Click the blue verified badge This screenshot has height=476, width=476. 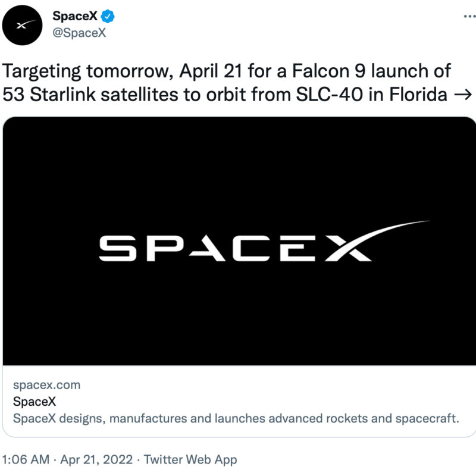pyautogui.click(x=108, y=16)
